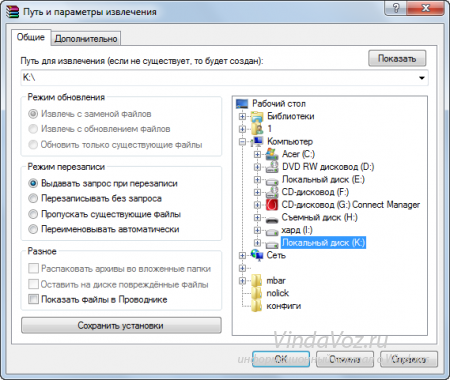Click the nolick folder icon

click(x=256, y=293)
